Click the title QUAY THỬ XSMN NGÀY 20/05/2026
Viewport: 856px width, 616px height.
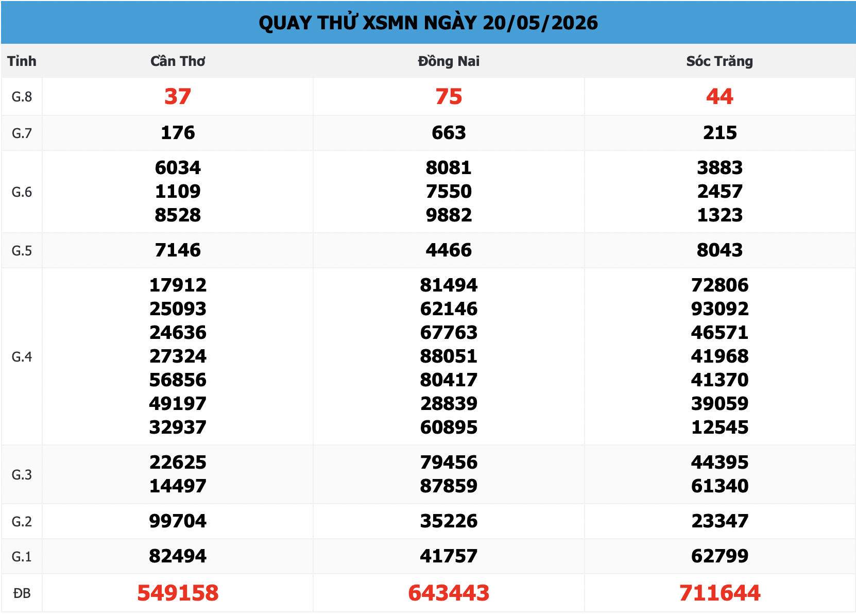coord(428,23)
